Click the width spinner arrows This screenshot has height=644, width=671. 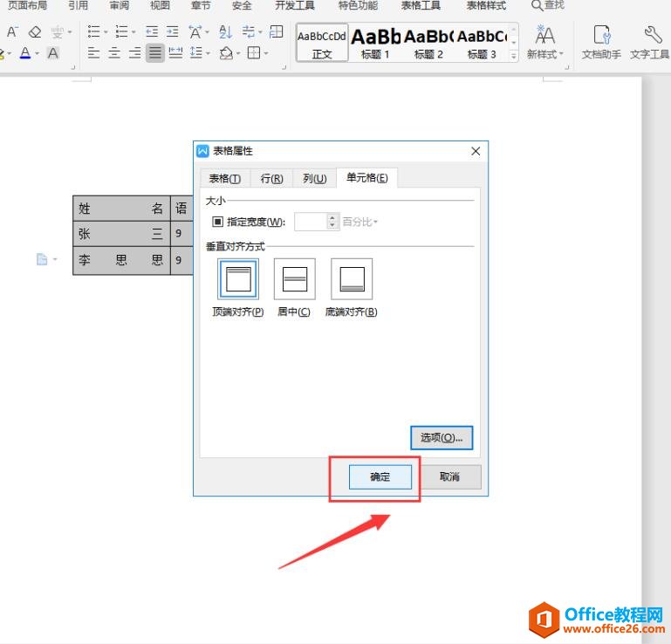pos(333,222)
